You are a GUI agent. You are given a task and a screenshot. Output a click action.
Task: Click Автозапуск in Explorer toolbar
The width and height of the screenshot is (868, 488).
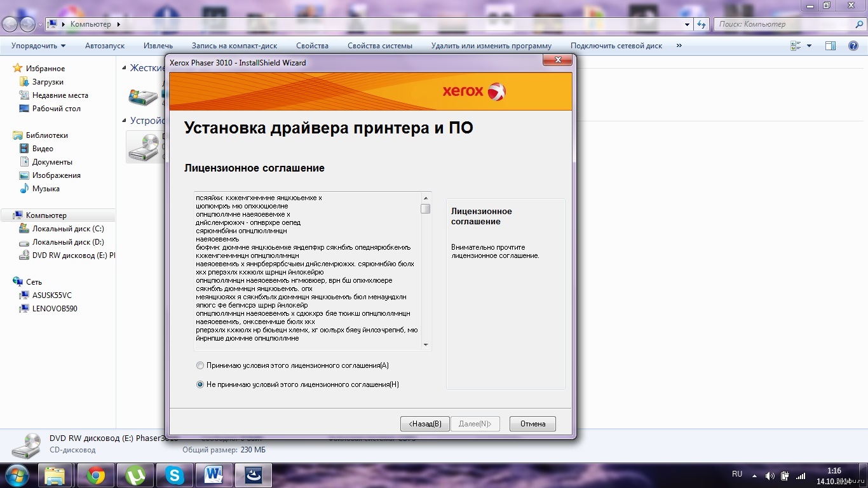pos(105,46)
